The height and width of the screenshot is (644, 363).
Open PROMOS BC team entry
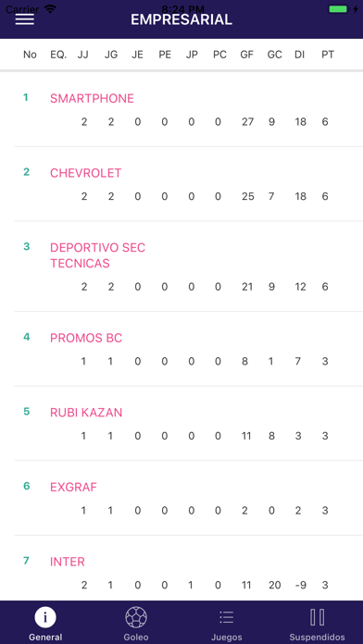coord(86,338)
